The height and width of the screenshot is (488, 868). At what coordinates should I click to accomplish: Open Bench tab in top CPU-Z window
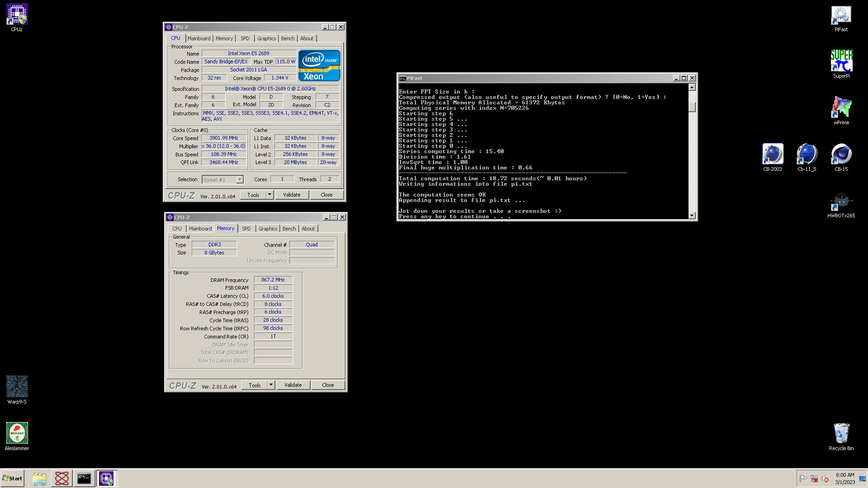point(288,38)
